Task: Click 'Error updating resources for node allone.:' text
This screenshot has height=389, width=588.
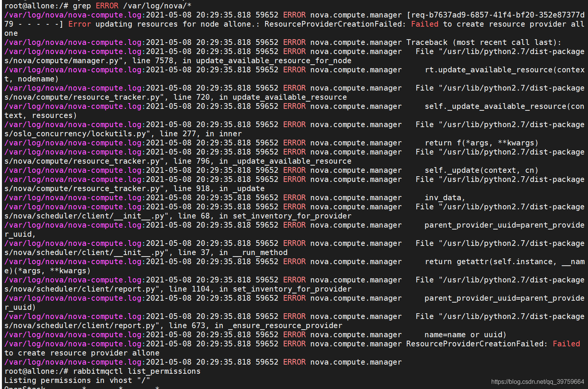Action: [164, 24]
